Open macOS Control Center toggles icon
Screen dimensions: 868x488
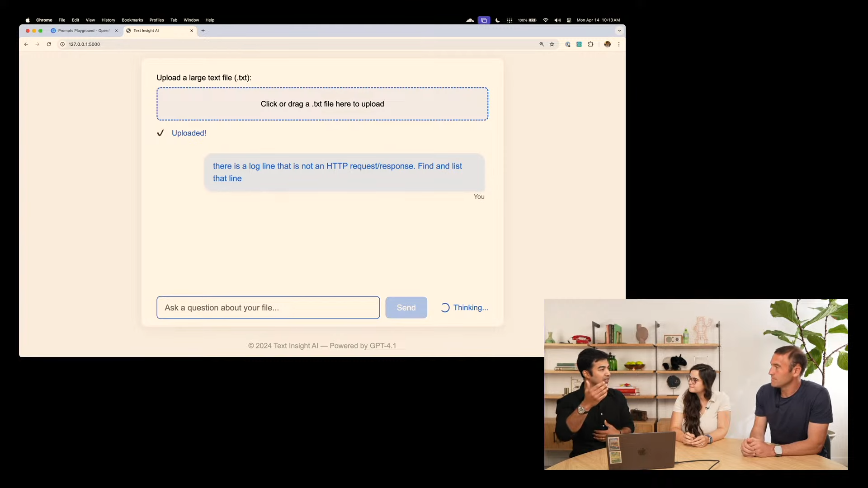coord(569,20)
